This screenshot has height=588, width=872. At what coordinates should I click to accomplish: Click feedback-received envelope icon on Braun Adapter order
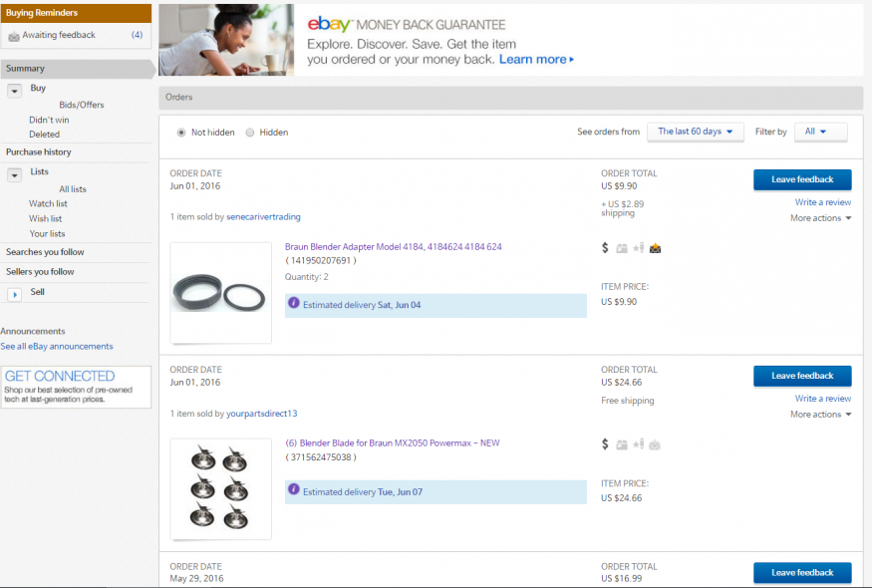pos(655,248)
